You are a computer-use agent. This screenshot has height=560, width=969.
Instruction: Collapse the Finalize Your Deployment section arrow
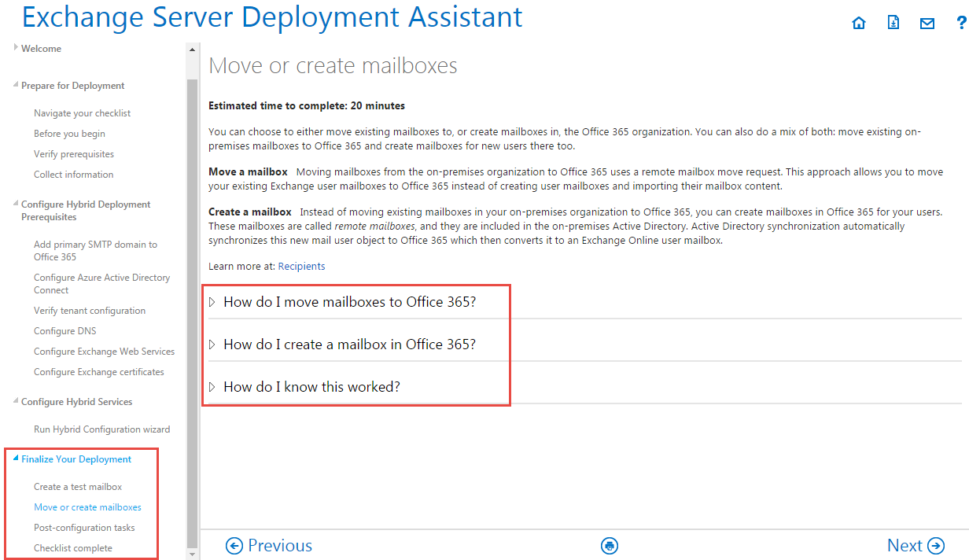click(16, 459)
